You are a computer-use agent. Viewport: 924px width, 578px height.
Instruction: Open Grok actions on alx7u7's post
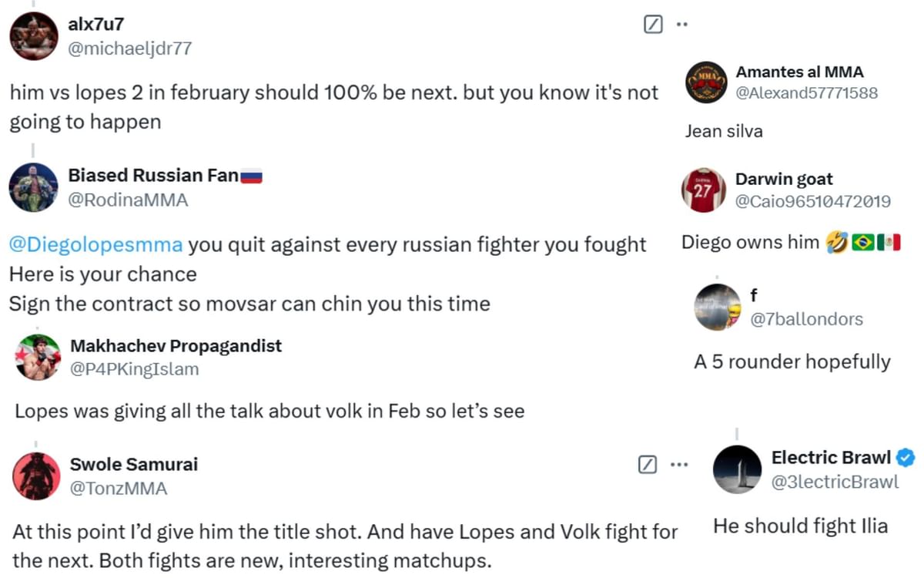pos(652,24)
